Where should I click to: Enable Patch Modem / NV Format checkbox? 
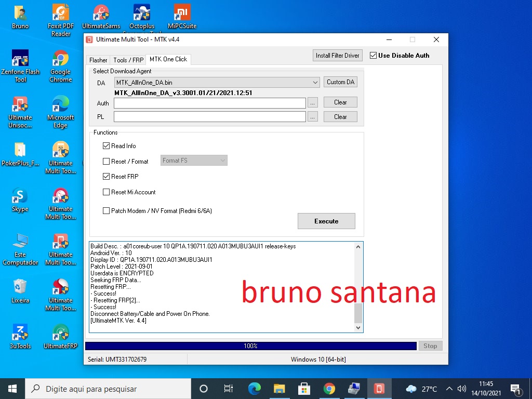pos(106,211)
